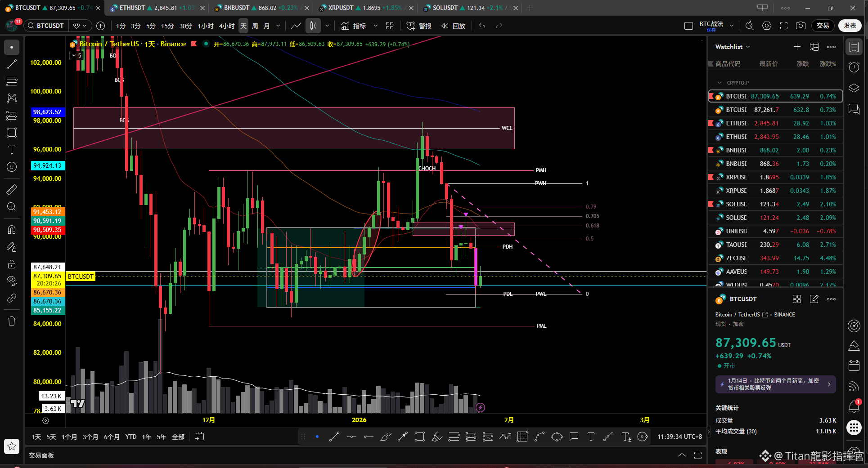Hide all drawings with the eye icon
868x468 pixels.
12,281
